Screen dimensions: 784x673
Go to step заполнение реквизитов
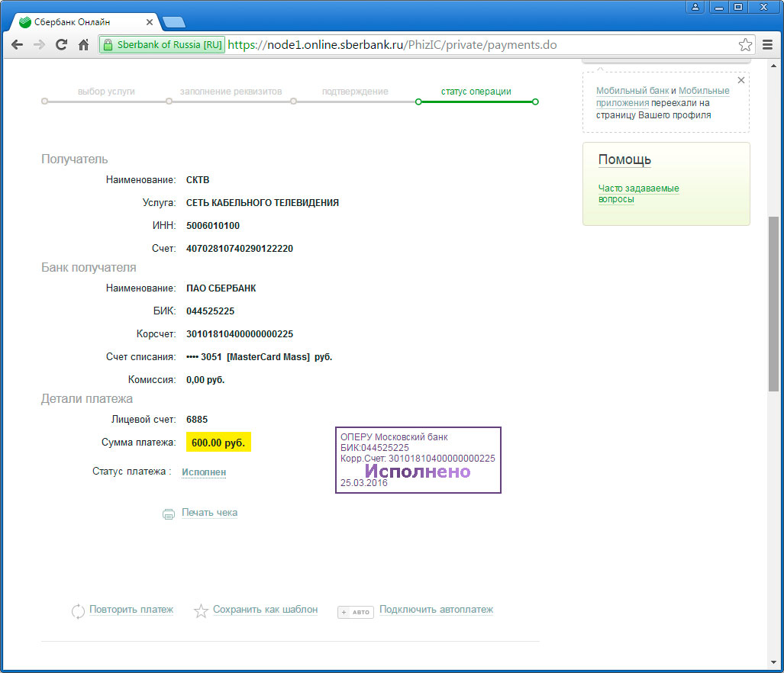[x=231, y=92]
